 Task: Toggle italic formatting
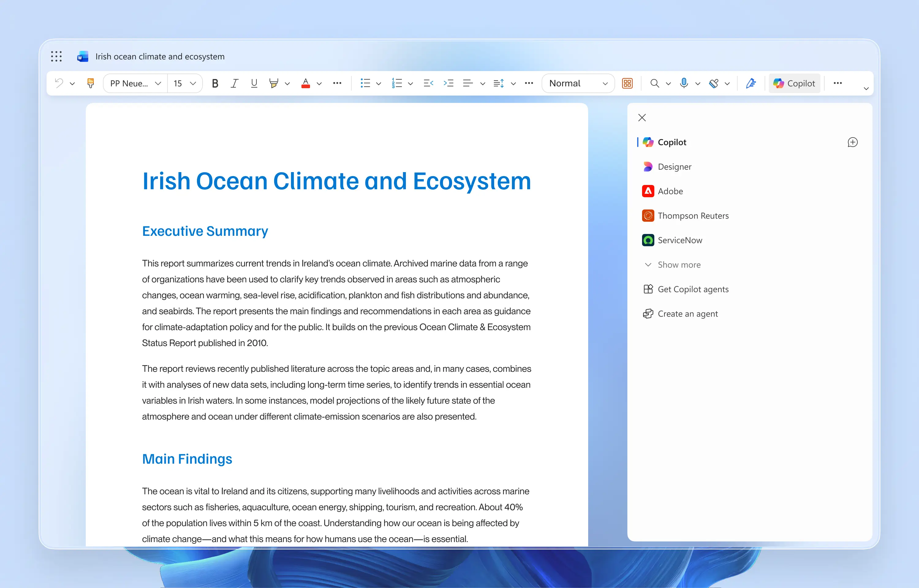pyautogui.click(x=234, y=83)
